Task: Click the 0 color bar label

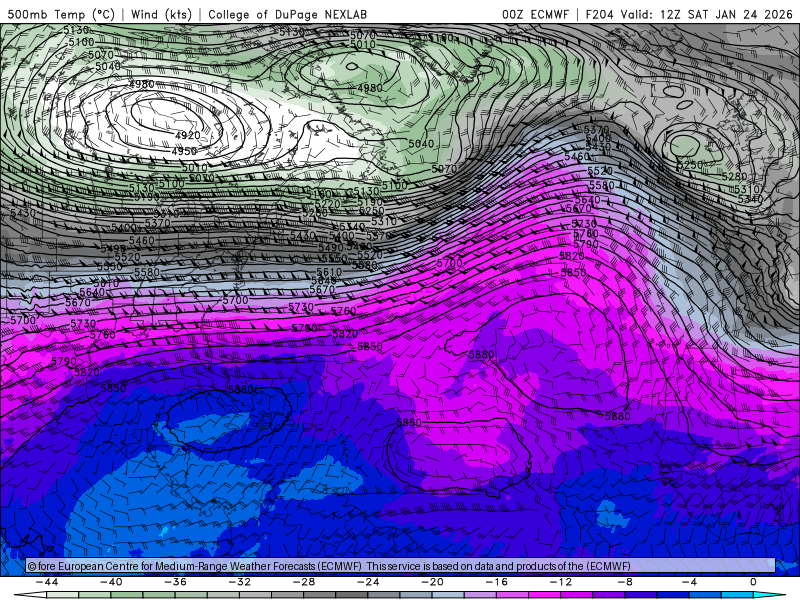Action: tap(754, 582)
